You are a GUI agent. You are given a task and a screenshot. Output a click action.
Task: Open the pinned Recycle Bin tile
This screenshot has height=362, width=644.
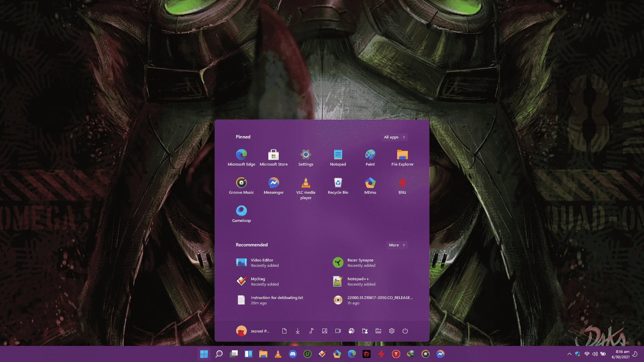[x=338, y=186]
